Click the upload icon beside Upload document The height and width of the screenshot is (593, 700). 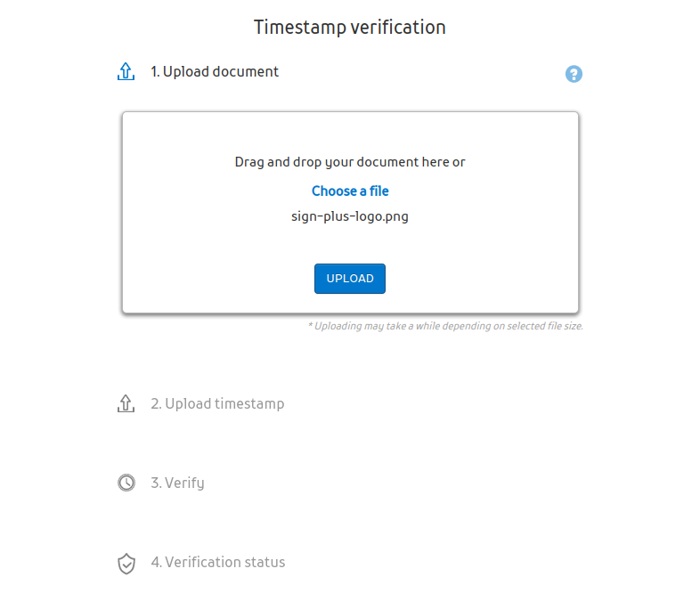126,72
